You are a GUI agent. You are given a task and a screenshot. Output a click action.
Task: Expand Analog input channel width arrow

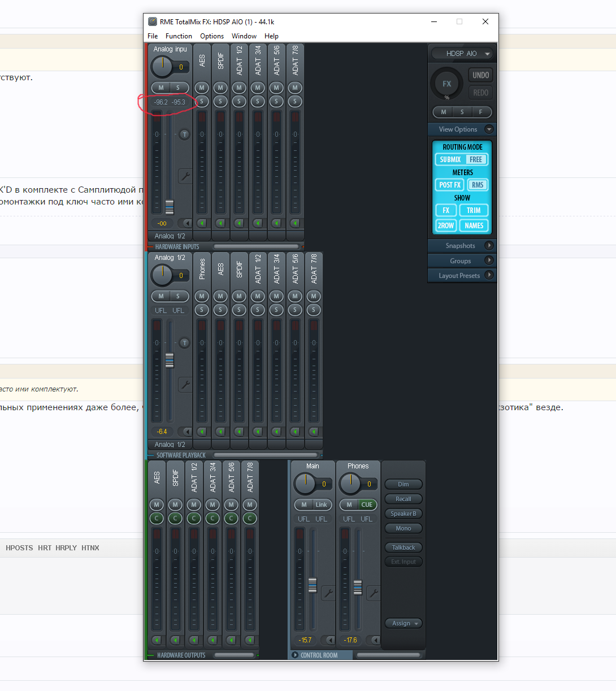tap(185, 223)
